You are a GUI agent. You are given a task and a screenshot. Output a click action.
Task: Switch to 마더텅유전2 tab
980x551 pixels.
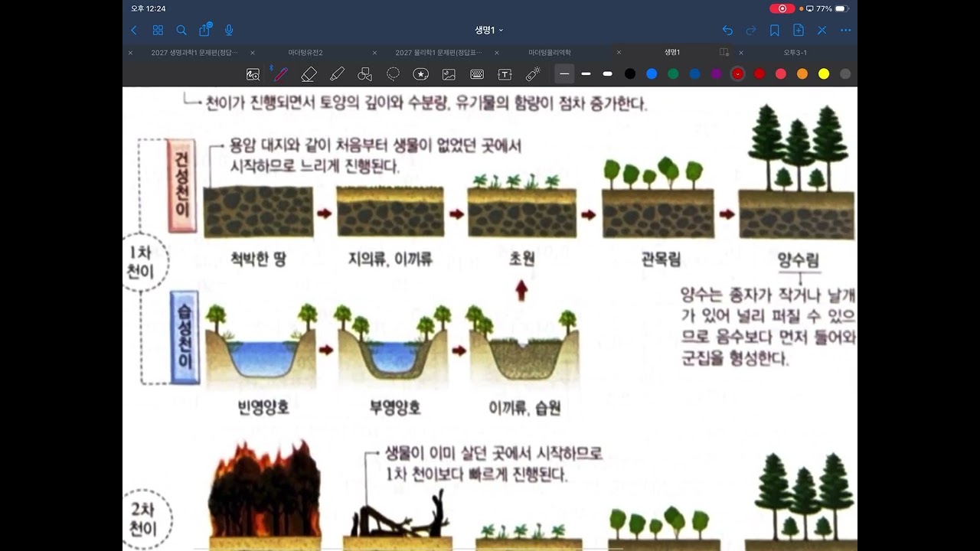(x=305, y=53)
